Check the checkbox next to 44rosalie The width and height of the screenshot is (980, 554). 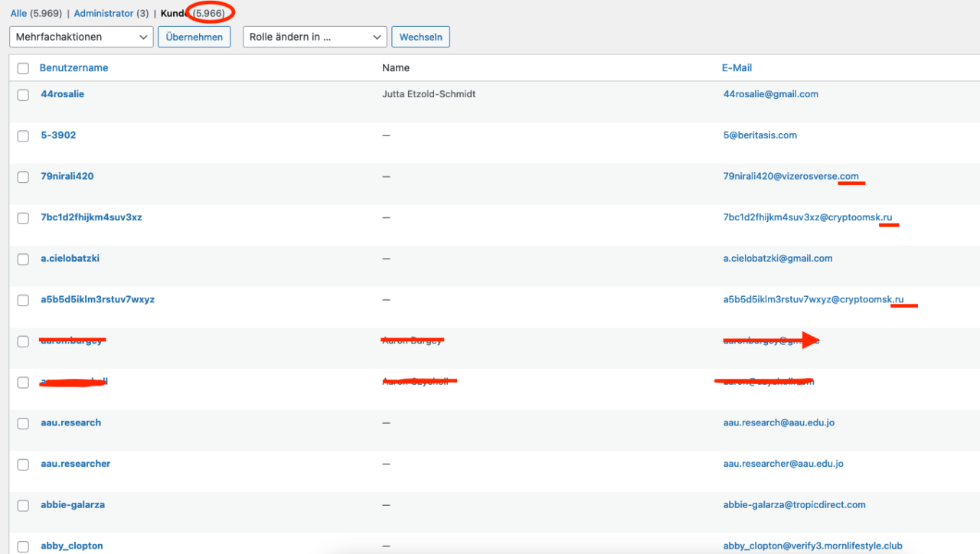[22, 95]
